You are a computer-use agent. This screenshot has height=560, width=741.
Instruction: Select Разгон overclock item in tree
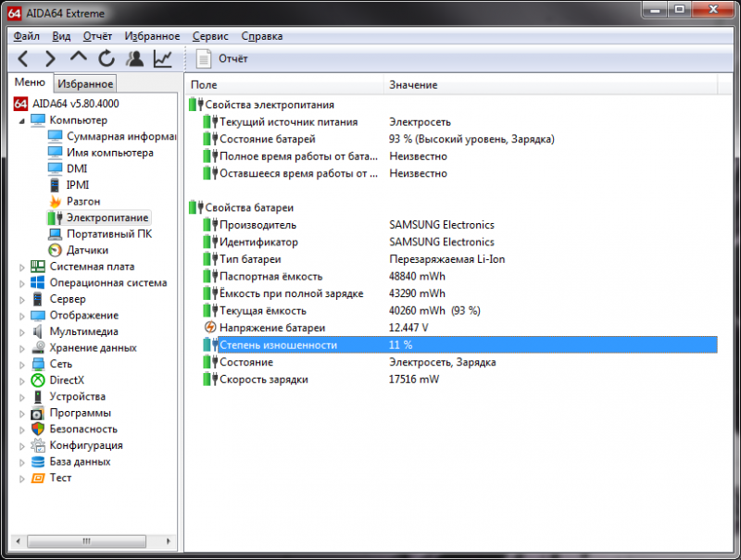point(83,201)
